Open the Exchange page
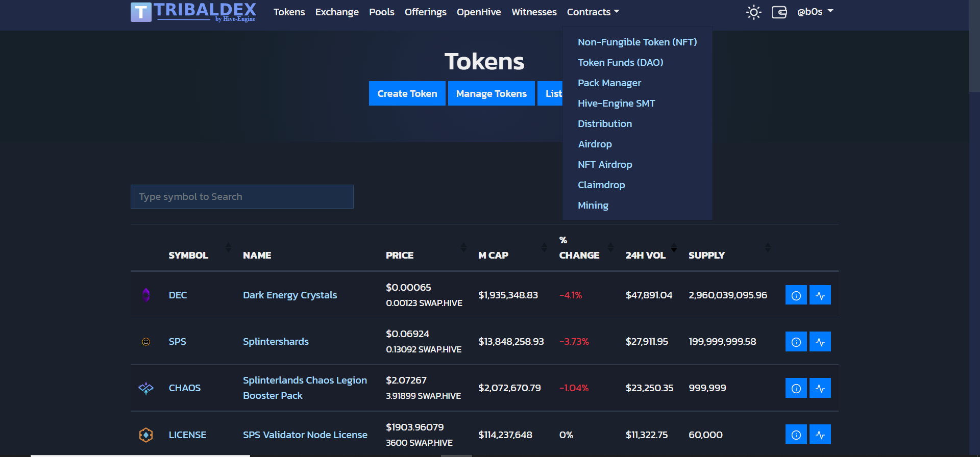This screenshot has width=980, height=457. (x=337, y=12)
